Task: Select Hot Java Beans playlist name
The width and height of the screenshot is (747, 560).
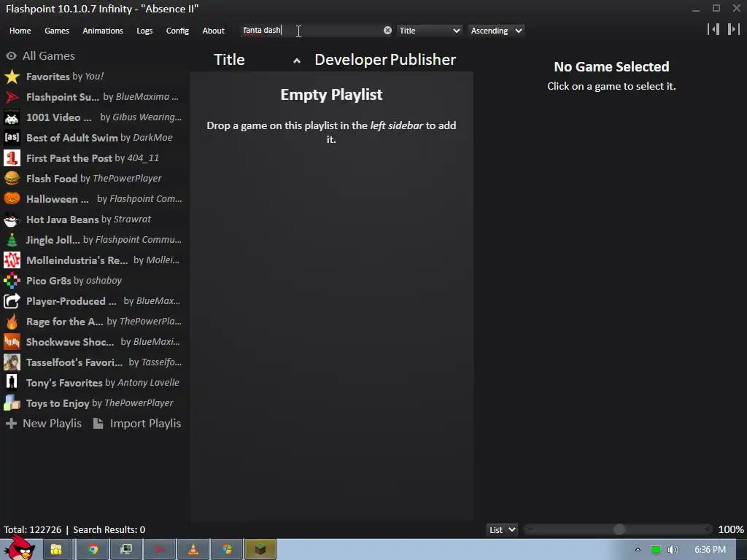Action: [x=63, y=219]
